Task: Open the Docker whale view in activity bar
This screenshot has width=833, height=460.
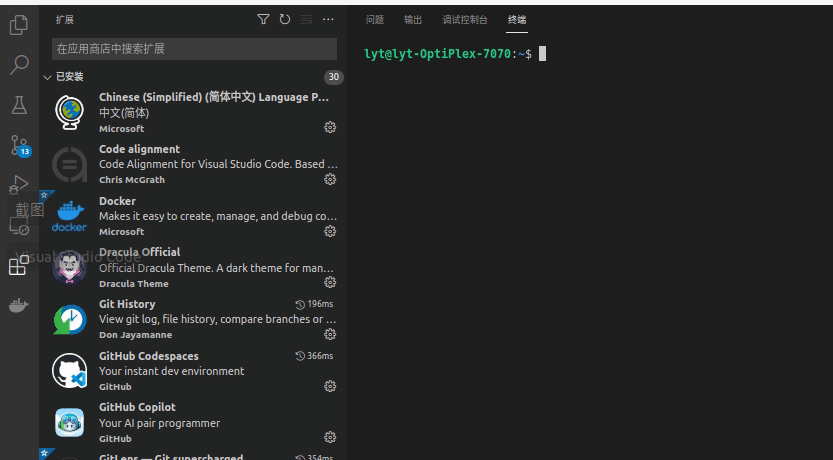Action: click(x=19, y=305)
